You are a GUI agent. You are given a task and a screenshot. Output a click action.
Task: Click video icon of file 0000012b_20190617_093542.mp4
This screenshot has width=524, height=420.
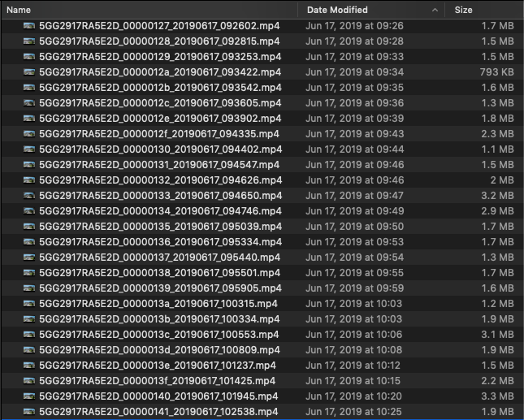tap(29, 88)
